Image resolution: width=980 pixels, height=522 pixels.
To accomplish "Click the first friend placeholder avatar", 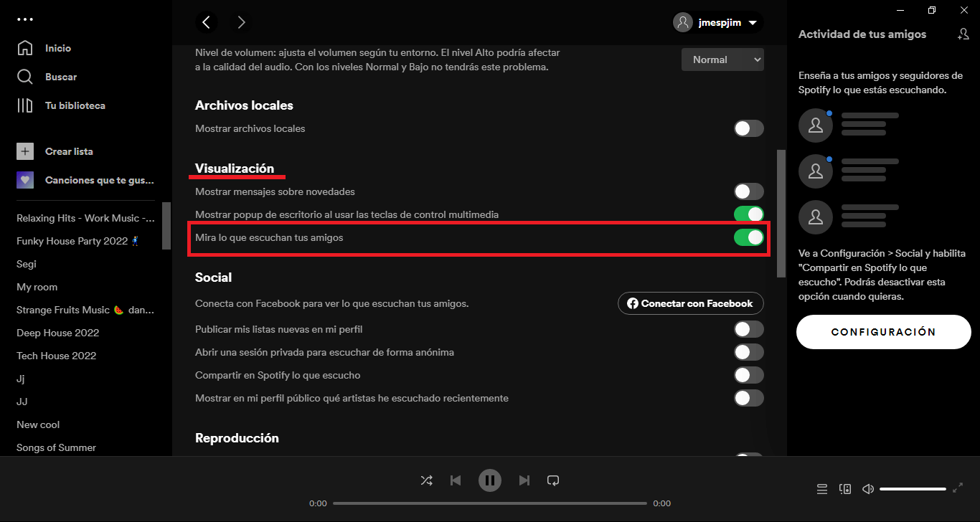I will [816, 125].
